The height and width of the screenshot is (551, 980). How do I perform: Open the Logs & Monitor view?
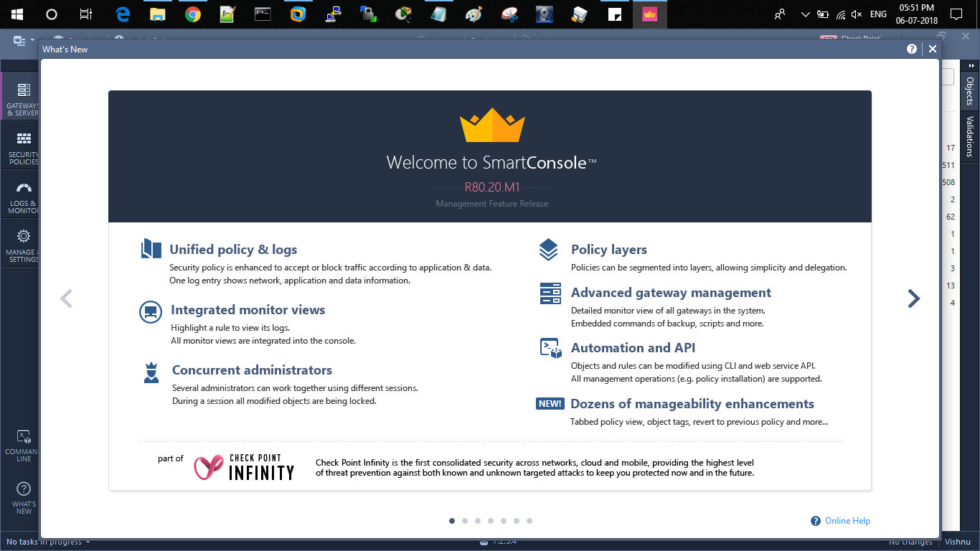coord(21,195)
